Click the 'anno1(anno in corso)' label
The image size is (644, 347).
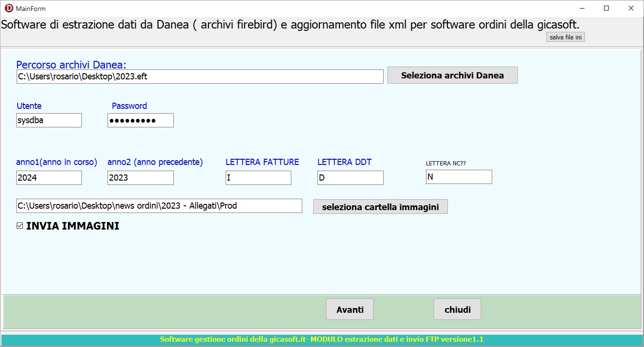[57, 162]
